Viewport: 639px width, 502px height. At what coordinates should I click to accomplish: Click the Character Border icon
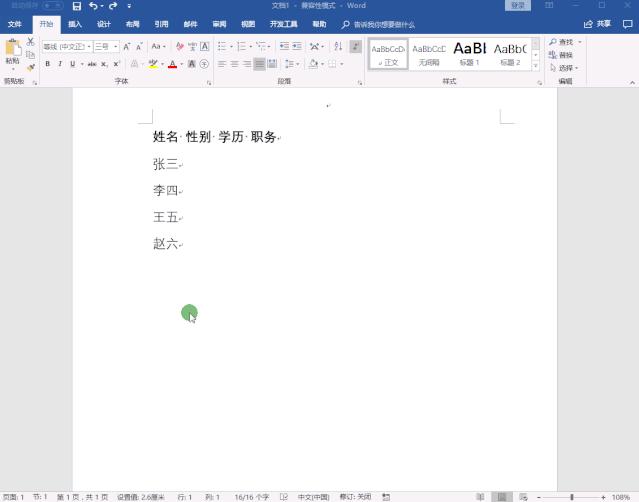(x=205, y=46)
